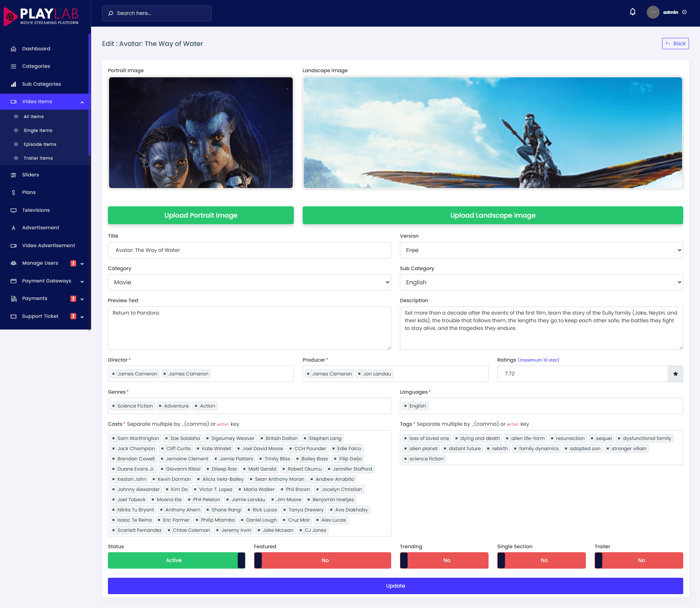Image resolution: width=700 pixels, height=608 pixels.
Task: Expand the Support Ticket submenu chevron
Action: click(x=82, y=317)
